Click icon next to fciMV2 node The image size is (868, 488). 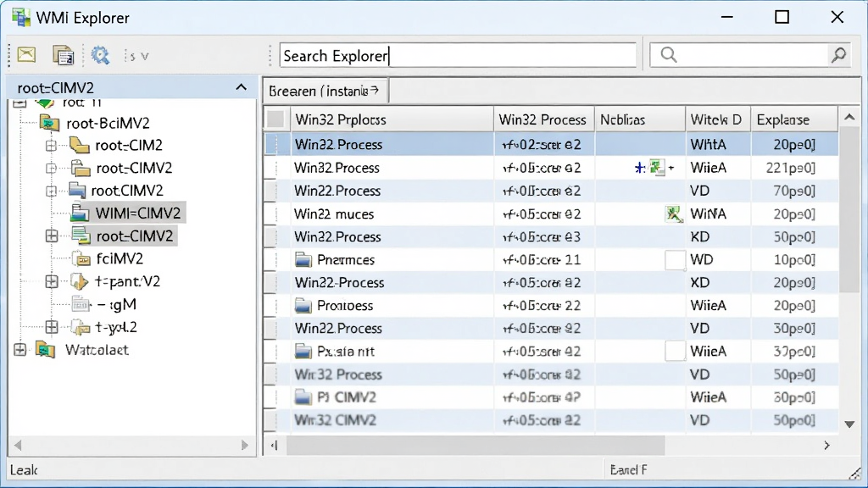pyautogui.click(x=81, y=258)
